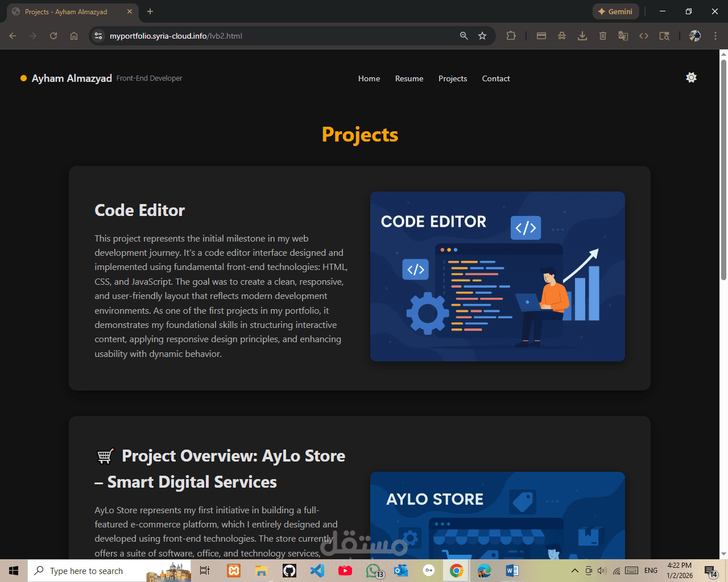The height and width of the screenshot is (582, 728).
Task: Open File Explorer from the taskbar
Action: 262,571
